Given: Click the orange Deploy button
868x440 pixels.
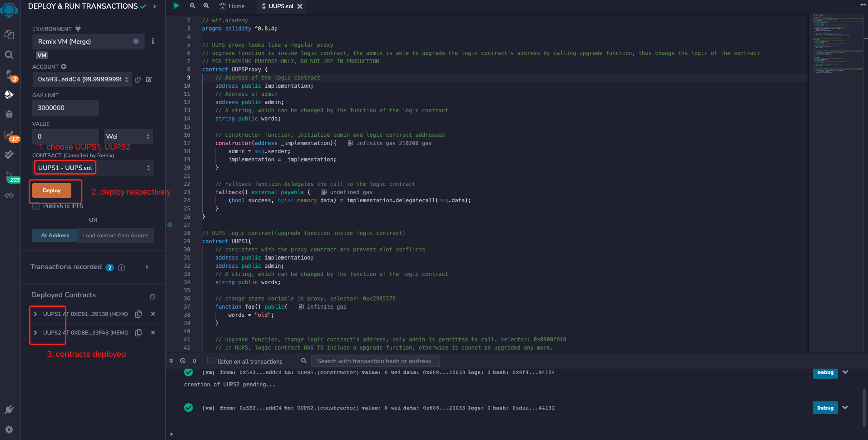Looking at the screenshot, I should pos(52,190).
